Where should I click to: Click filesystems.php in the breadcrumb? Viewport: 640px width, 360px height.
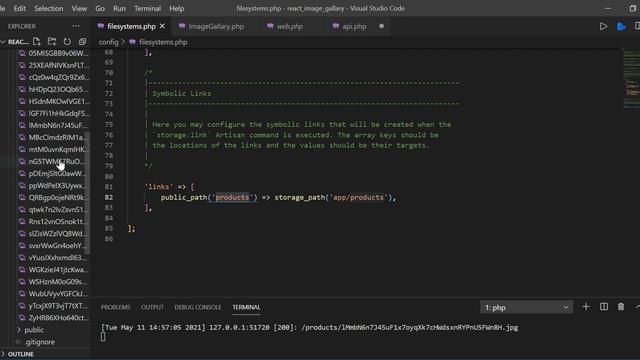[163, 42]
